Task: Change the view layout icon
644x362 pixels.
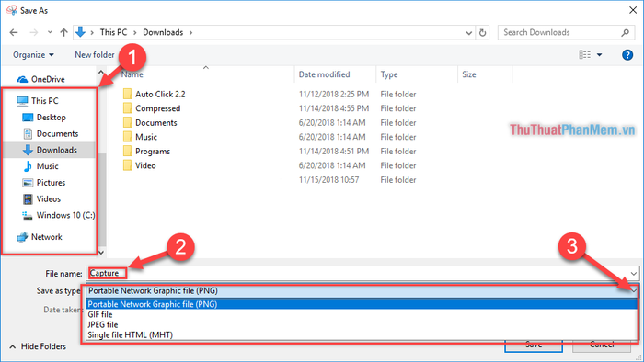Action: [585, 54]
